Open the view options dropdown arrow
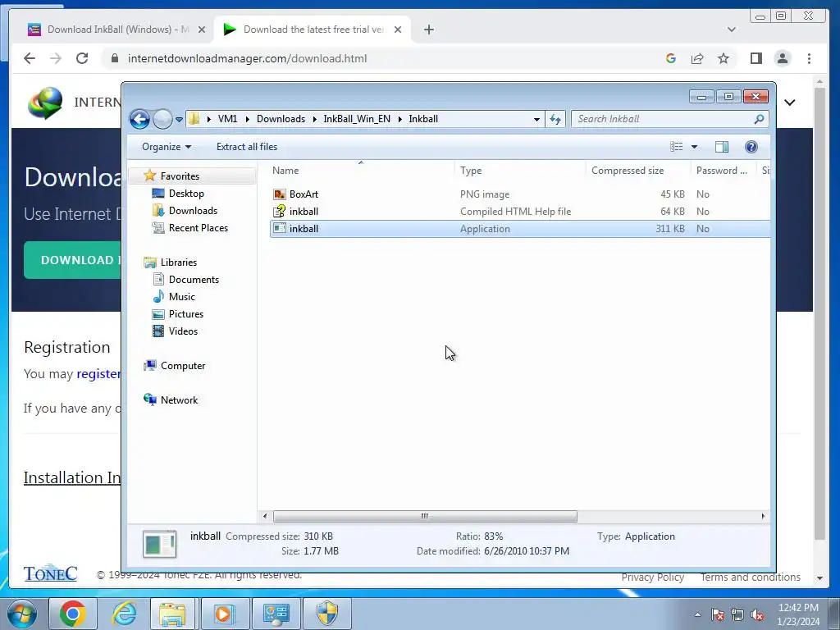The height and width of the screenshot is (630, 840). click(x=694, y=147)
